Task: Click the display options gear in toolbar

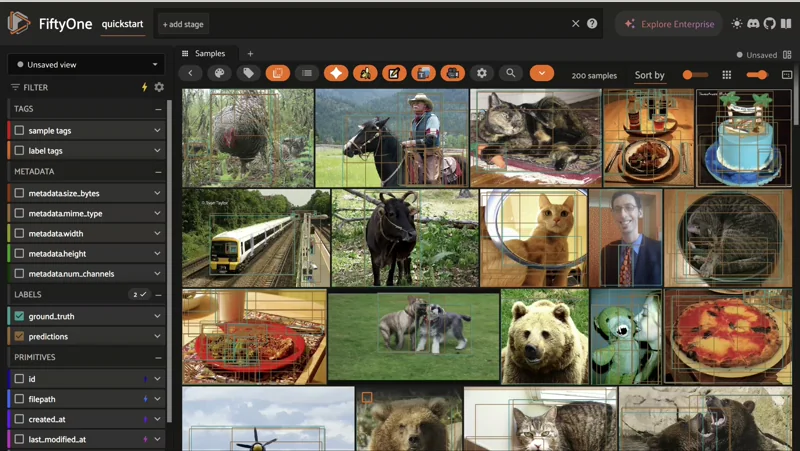Action: [x=482, y=73]
